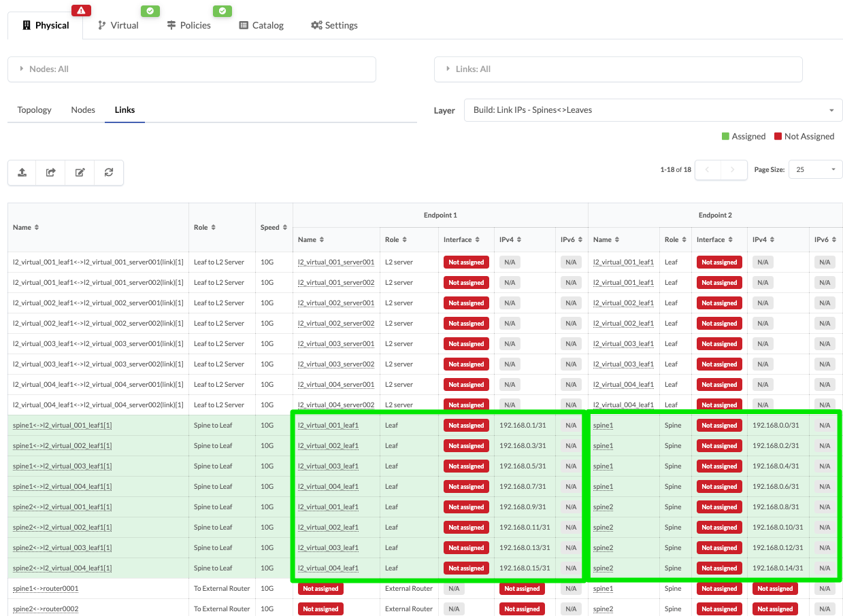The width and height of the screenshot is (843, 616).
Task: Go to next page using right chevron
Action: (733, 170)
